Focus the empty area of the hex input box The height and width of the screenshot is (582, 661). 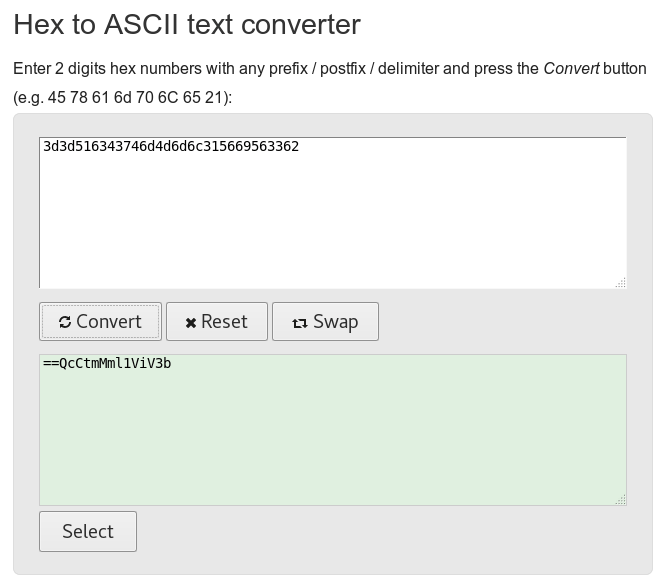[332, 220]
